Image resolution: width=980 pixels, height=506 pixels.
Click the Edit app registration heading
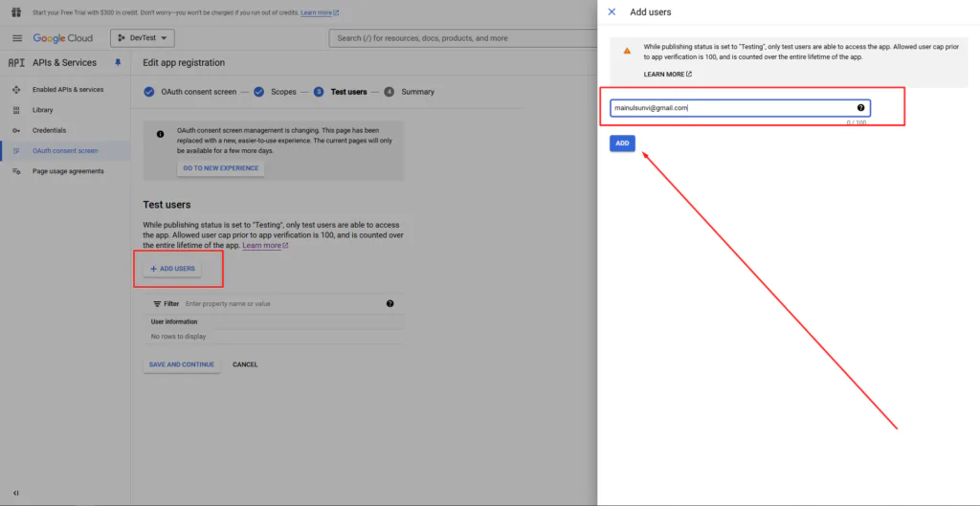coord(184,62)
